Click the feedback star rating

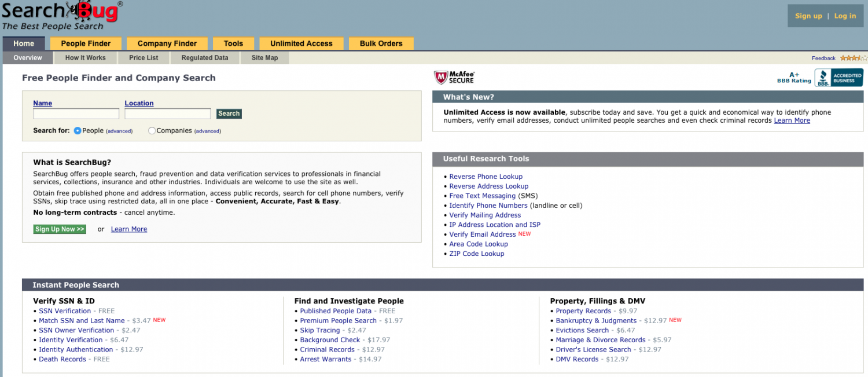[854, 58]
